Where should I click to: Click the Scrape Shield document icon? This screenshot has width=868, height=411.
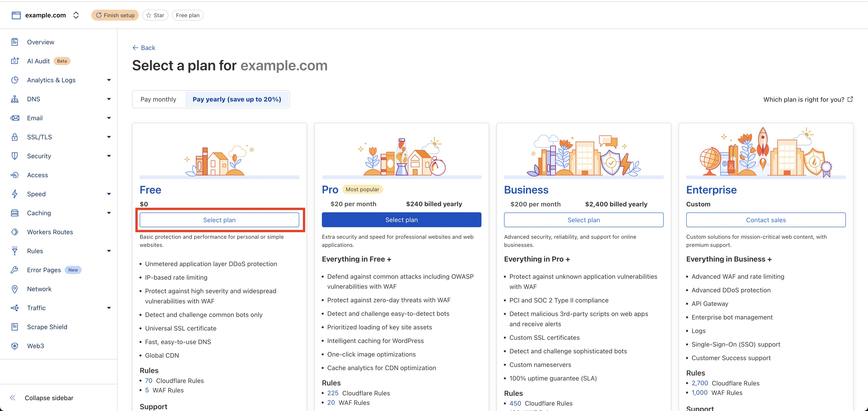[14, 327]
